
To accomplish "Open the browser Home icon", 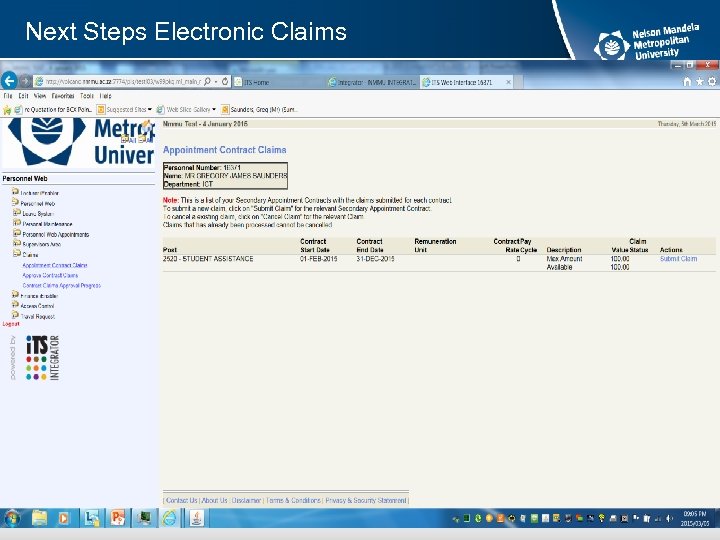I will 687,82.
